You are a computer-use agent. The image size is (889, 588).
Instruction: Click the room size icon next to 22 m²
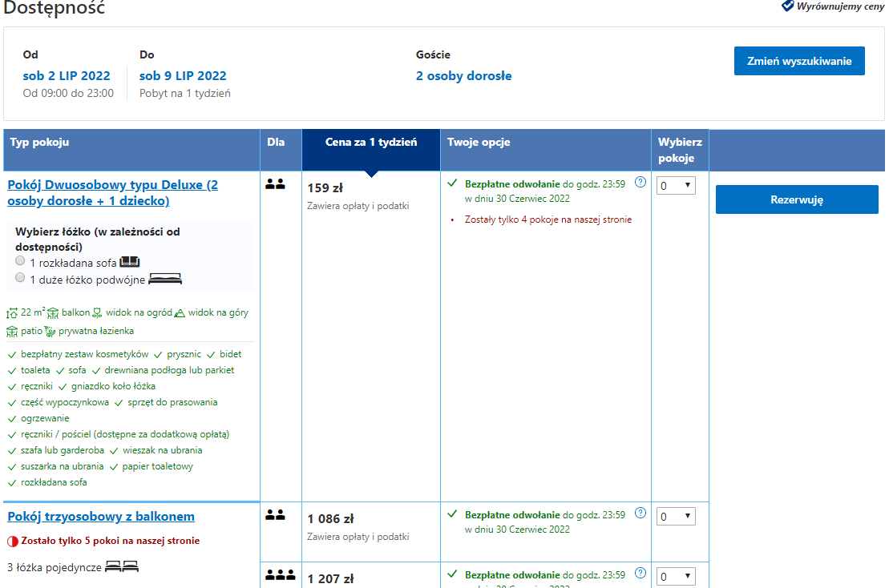(x=12, y=313)
